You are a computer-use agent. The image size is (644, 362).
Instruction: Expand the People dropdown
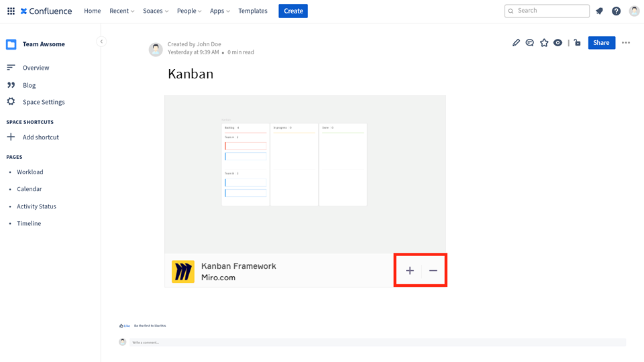click(189, 11)
